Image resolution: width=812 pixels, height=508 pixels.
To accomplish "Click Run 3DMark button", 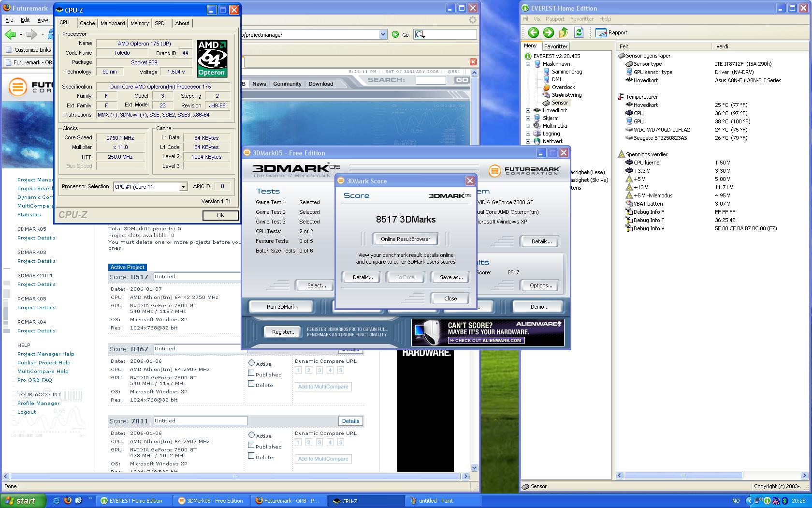I will coord(281,307).
